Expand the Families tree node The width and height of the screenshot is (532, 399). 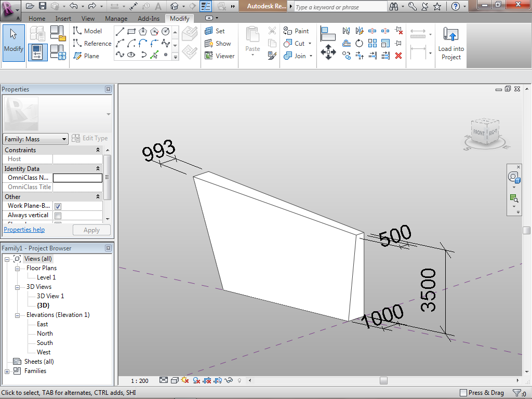click(7, 371)
